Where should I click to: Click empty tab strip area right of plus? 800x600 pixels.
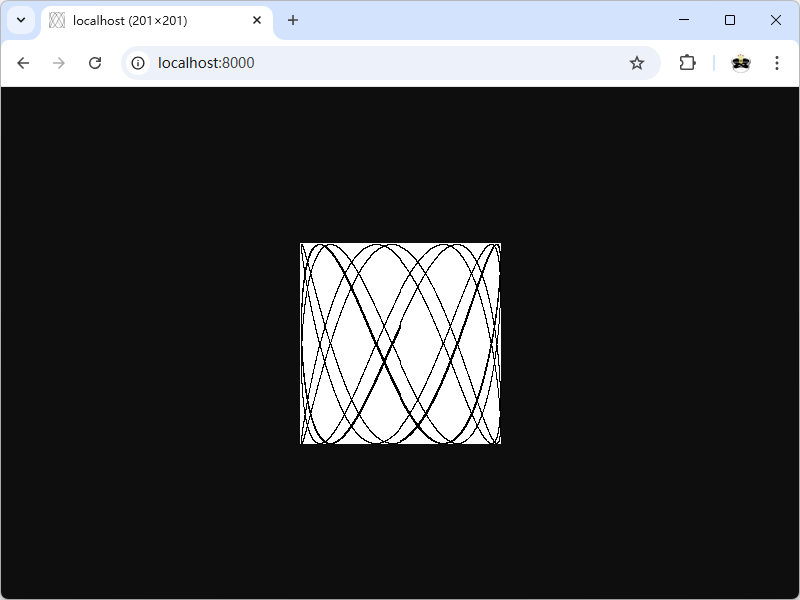tap(480, 20)
